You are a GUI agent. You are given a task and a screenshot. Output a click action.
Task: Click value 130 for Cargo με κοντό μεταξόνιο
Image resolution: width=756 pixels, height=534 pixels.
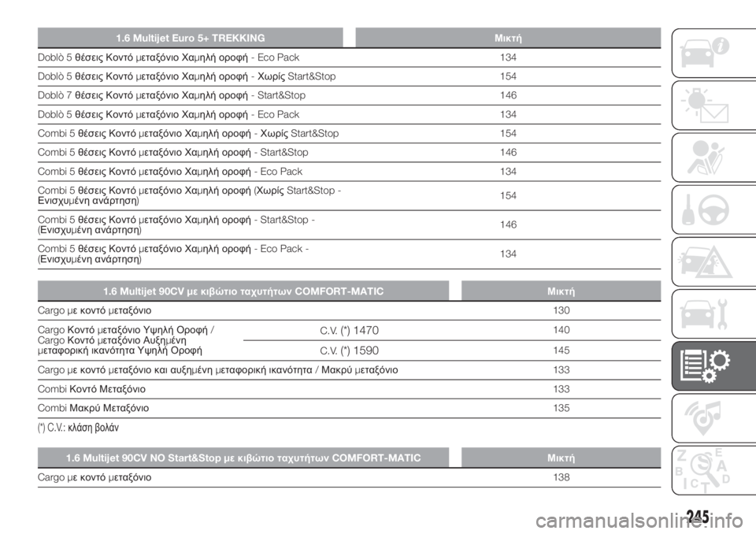click(561, 310)
